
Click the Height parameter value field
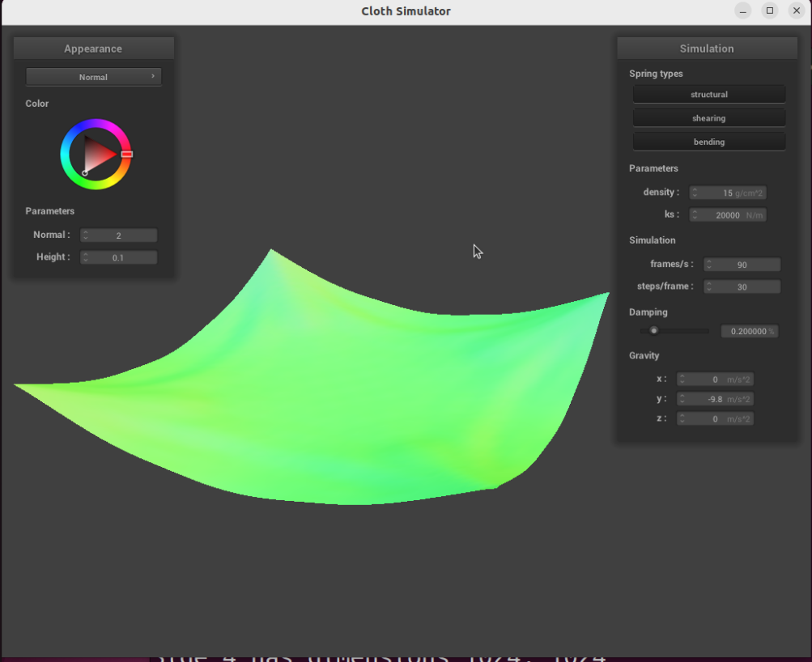[118, 258]
